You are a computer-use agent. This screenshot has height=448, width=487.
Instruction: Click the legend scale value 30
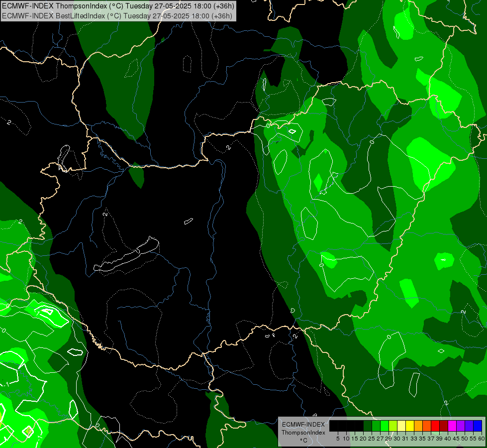397,439
